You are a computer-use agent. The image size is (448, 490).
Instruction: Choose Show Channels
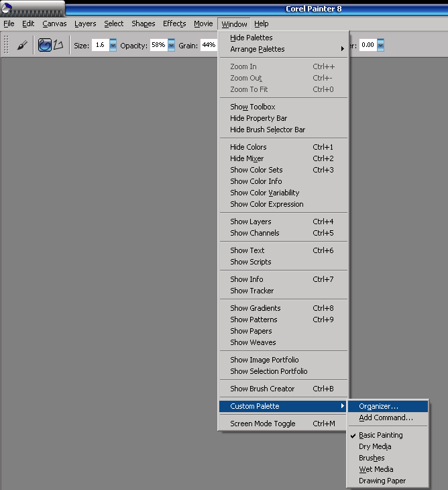284,233
